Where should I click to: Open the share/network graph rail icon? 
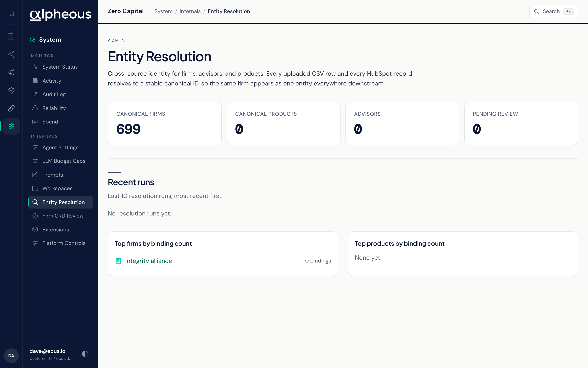point(11,54)
